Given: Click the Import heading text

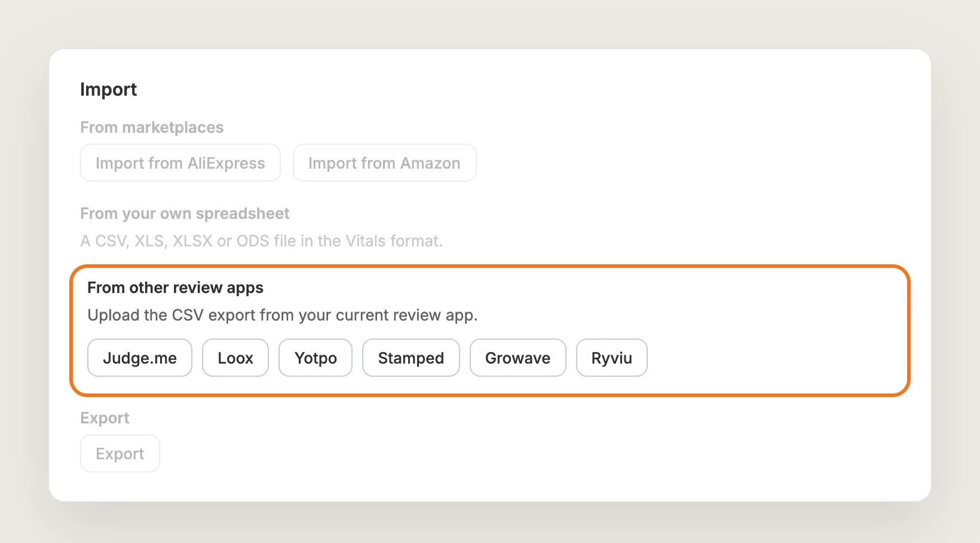Looking at the screenshot, I should [x=109, y=89].
